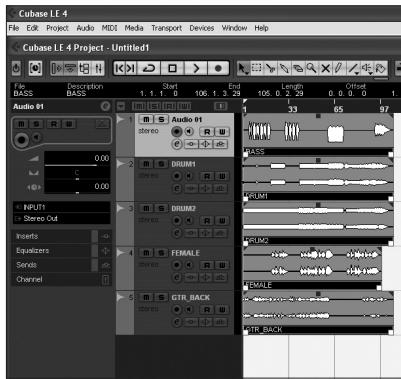401x379 pixels.
Task: Select the Split scissors tool
Action: tap(270, 68)
